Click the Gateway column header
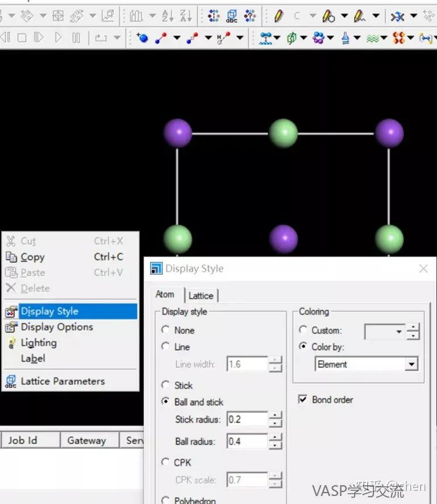The image size is (437, 504). (x=90, y=440)
